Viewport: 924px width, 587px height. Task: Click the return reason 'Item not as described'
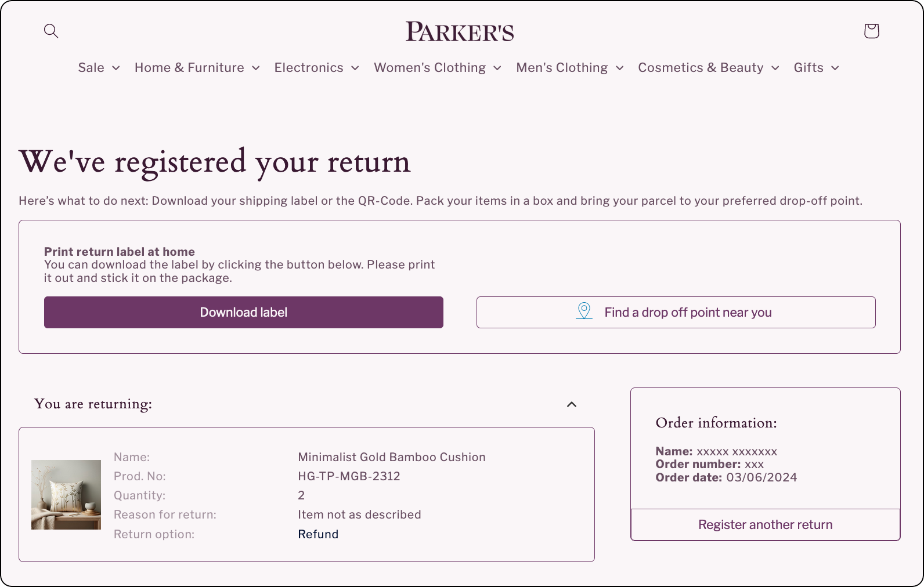[359, 514]
